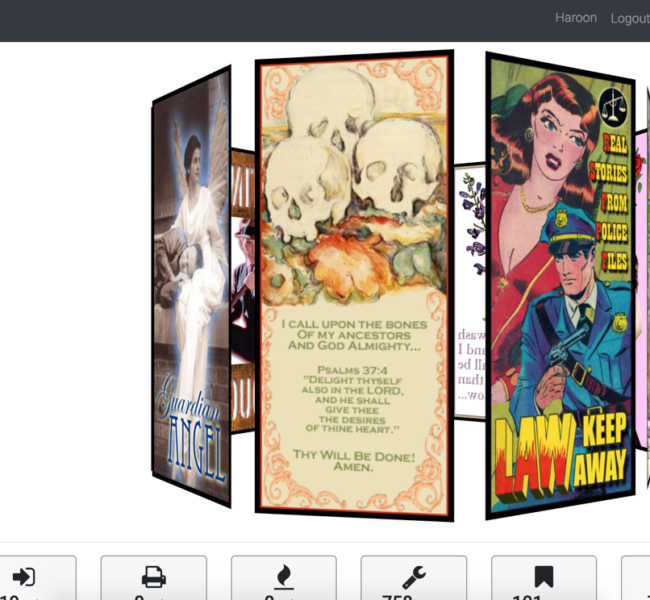Select the partially visible button at far right

tap(636, 578)
